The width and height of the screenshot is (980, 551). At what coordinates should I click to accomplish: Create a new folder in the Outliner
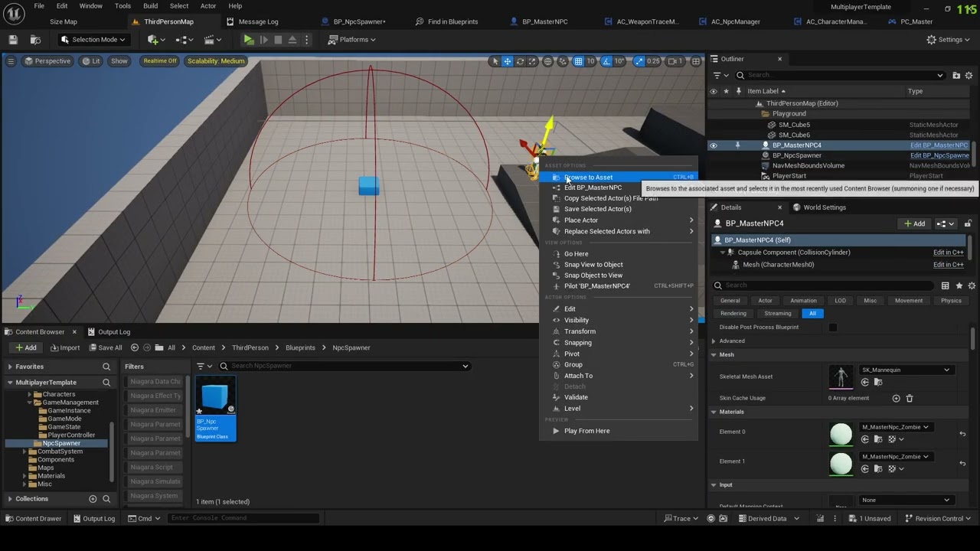click(956, 75)
